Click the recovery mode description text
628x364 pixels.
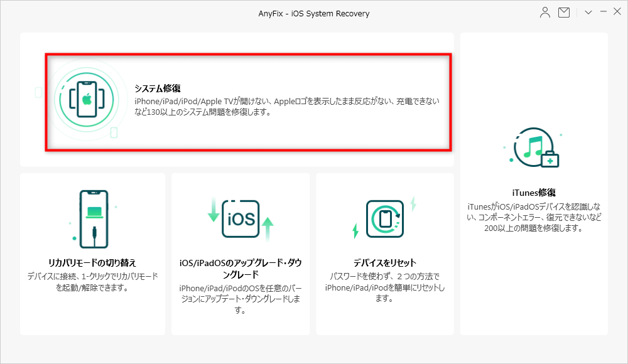click(92, 282)
